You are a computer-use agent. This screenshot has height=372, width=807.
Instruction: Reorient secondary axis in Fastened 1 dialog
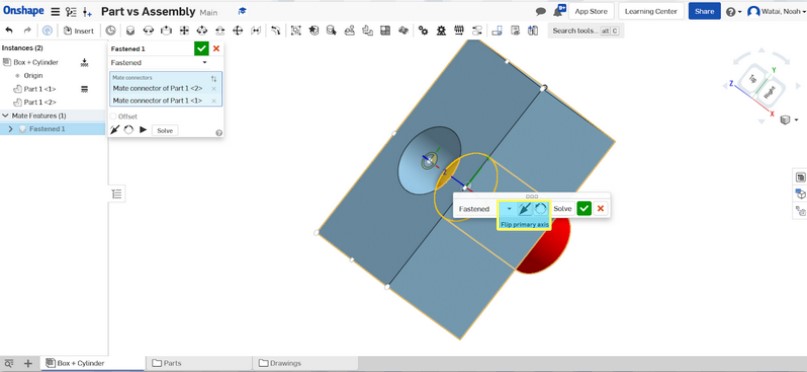point(129,130)
